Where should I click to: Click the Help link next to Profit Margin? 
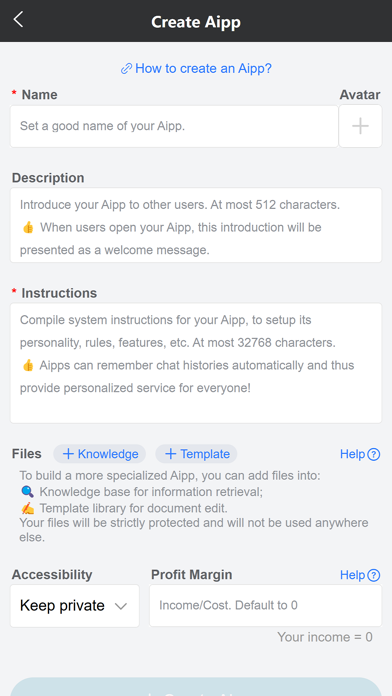pyautogui.click(x=360, y=575)
